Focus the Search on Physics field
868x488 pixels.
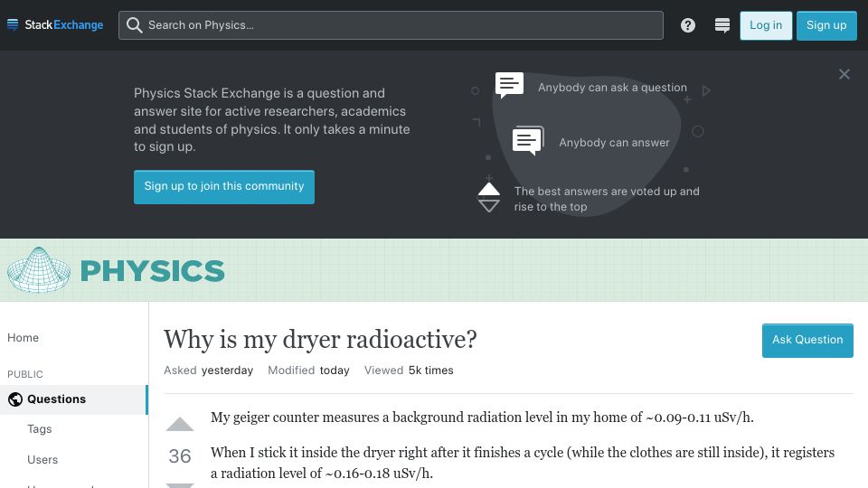(x=391, y=25)
